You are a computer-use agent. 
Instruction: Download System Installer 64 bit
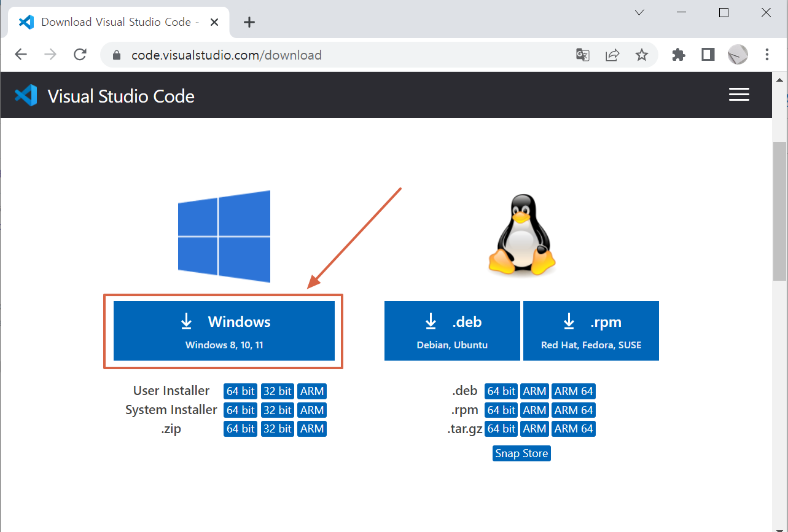(241, 410)
